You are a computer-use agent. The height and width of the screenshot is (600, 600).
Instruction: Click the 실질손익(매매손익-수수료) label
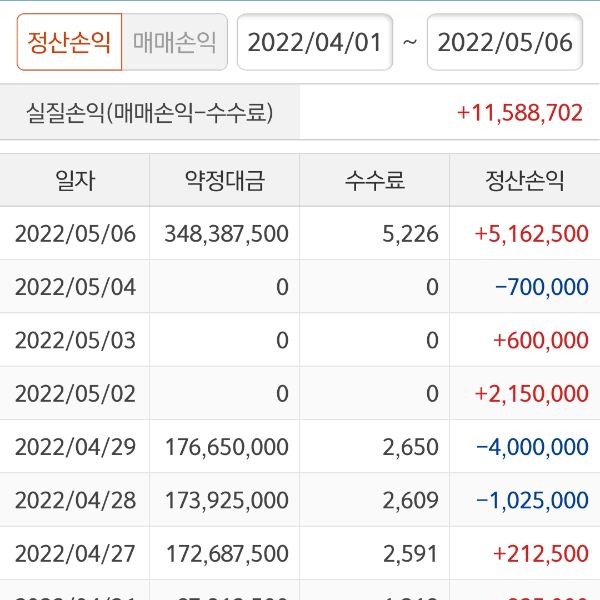click(x=150, y=113)
